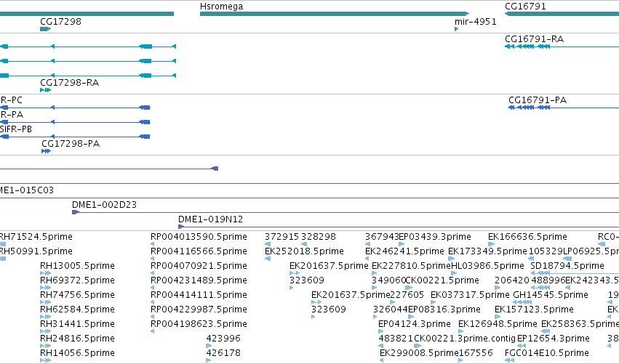This screenshot has width=619, height=364.
Task: Select the 423996 feature label
Action: 223,339
